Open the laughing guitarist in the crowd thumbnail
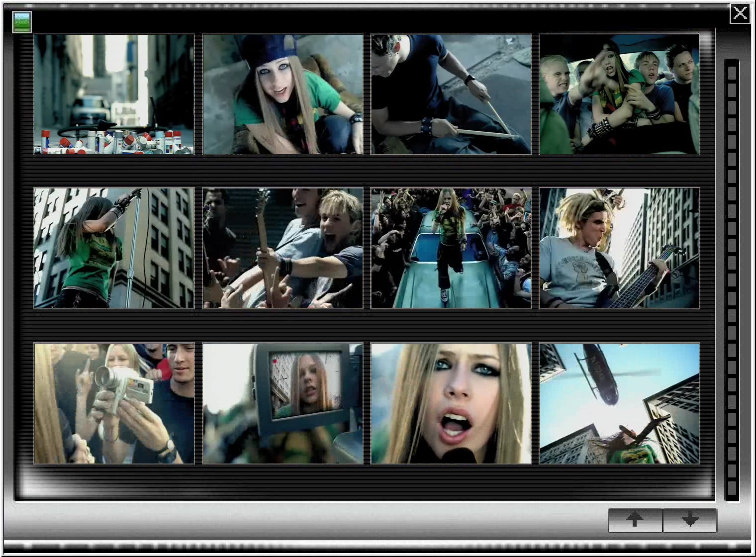This screenshot has width=756, height=557. tap(283, 248)
